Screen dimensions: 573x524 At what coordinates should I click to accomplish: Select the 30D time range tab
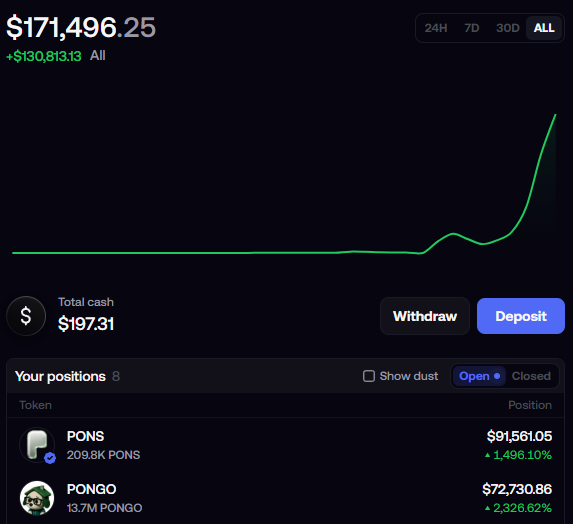(508, 28)
